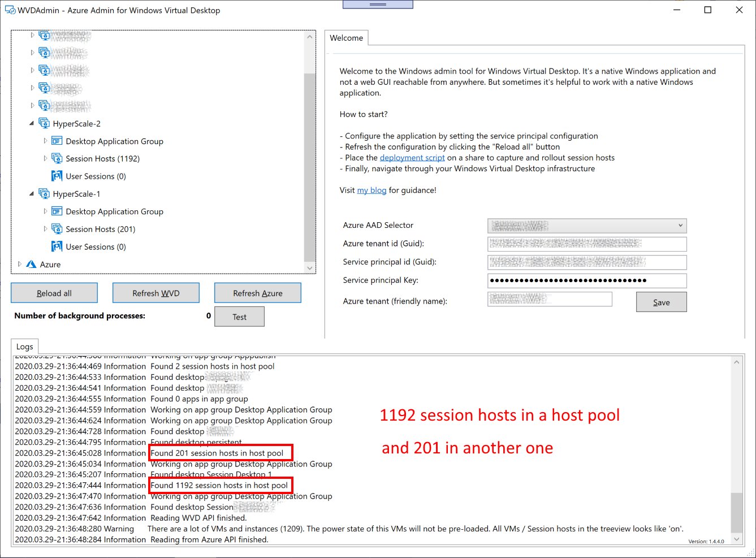The width and height of the screenshot is (756, 558).
Task: Expand Desktop Application Group under HyperScale-2
Action: [x=45, y=141]
